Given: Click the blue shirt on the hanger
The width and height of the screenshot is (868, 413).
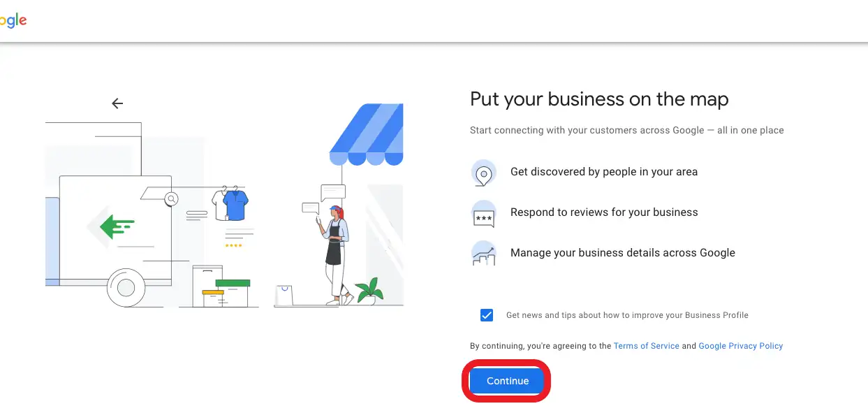Looking at the screenshot, I should point(235,205).
